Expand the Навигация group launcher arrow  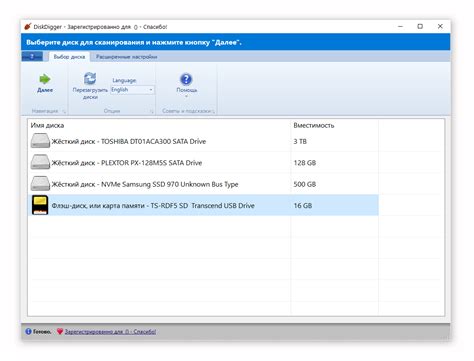click(x=64, y=111)
